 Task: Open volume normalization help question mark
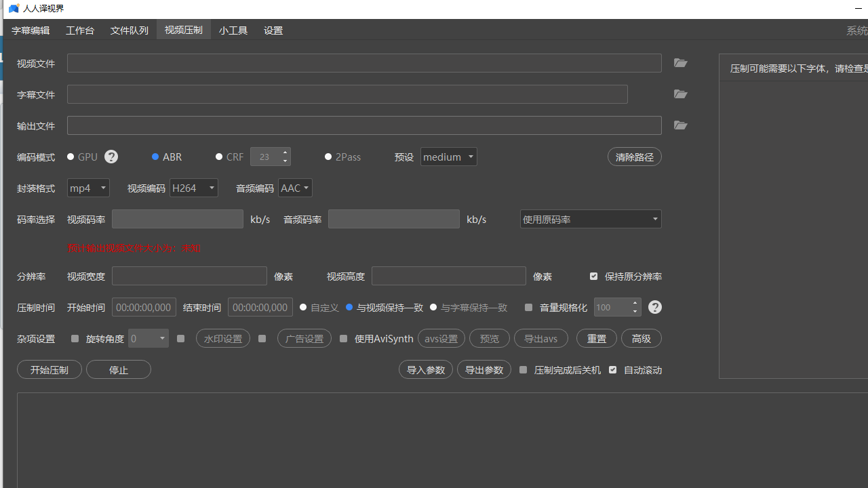[x=654, y=307]
